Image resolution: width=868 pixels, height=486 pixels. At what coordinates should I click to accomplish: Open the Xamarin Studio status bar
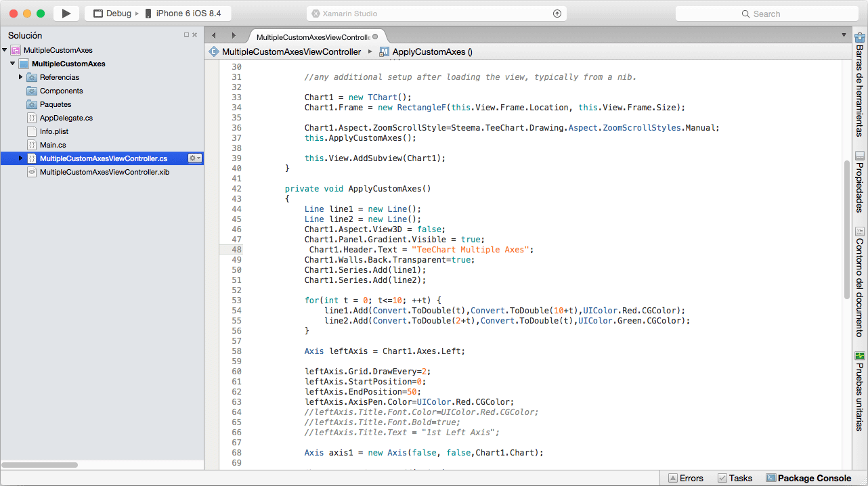(435, 14)
